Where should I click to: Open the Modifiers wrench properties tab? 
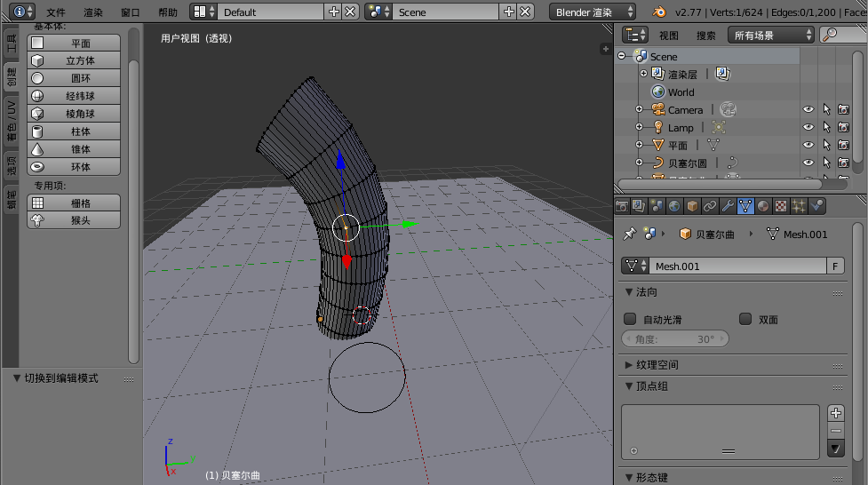[x=728, y=206]
